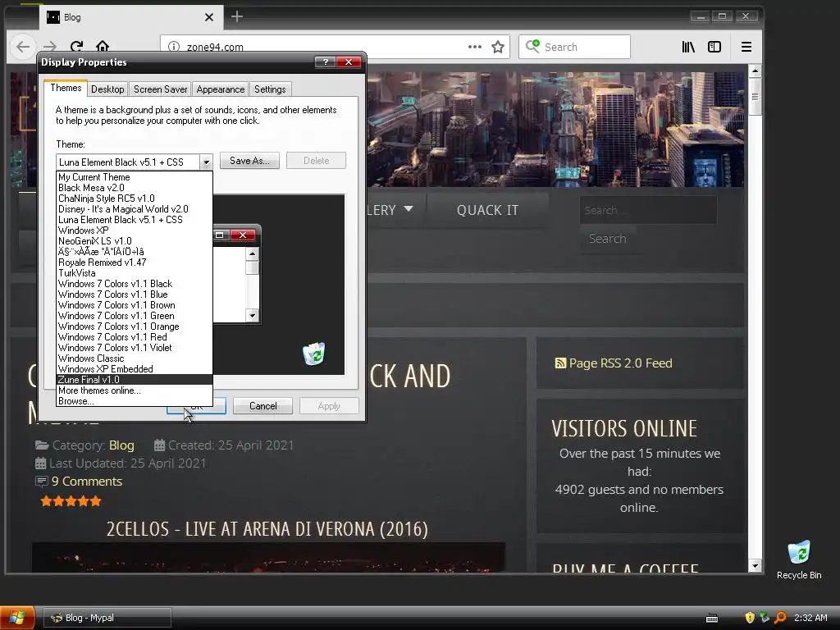Select Zune Final v1.0 theme
Screen dimensions: 840x630
(135, 380)
